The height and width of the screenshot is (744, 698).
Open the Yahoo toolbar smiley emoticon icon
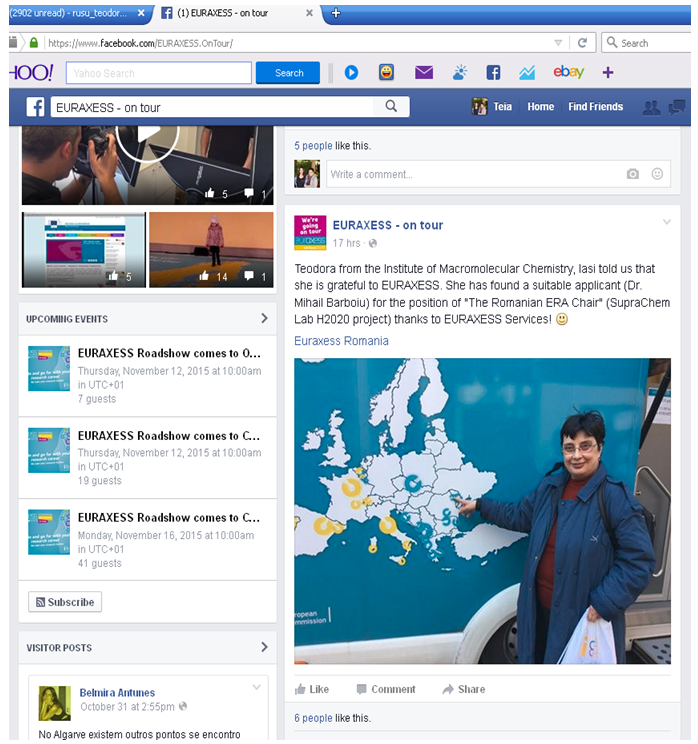point(386,73)
